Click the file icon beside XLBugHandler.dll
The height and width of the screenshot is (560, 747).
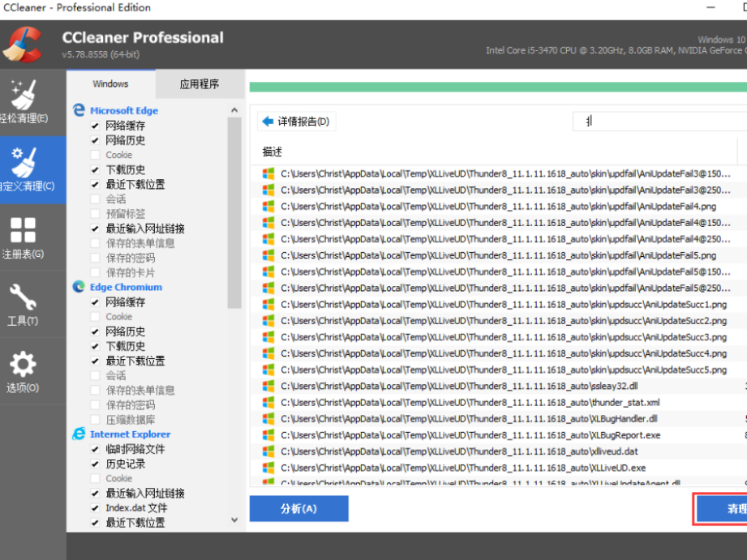[268, 418]
